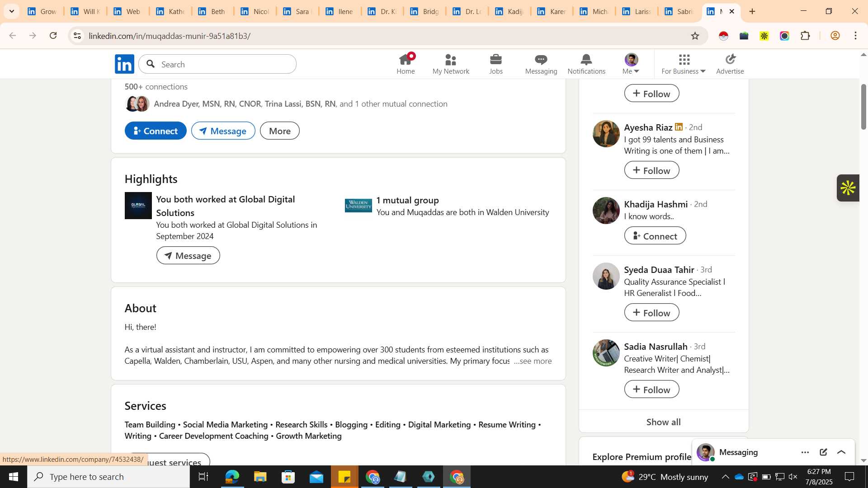Open weather widget showing 29°C

[x=665, y=477]
